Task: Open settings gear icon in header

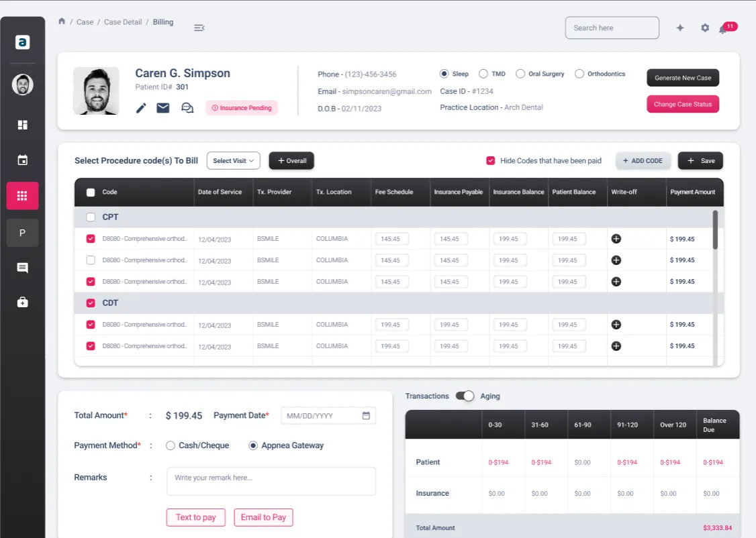Action: [x=705, y=28]
